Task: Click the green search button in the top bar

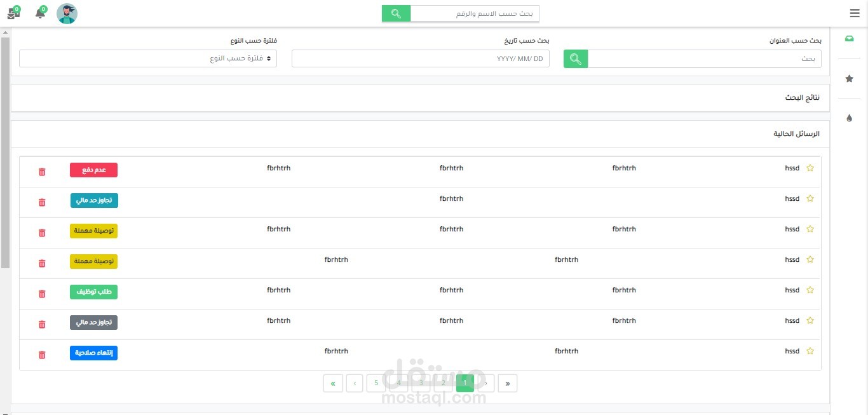Action: click(x=396, y=13)
